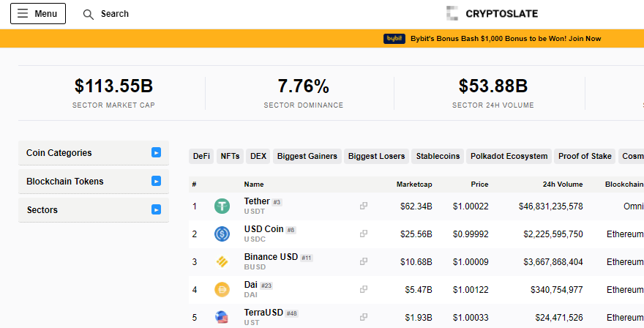Click the popup icon in Binance USD row
644x328 pixels.
coord(364,261)
